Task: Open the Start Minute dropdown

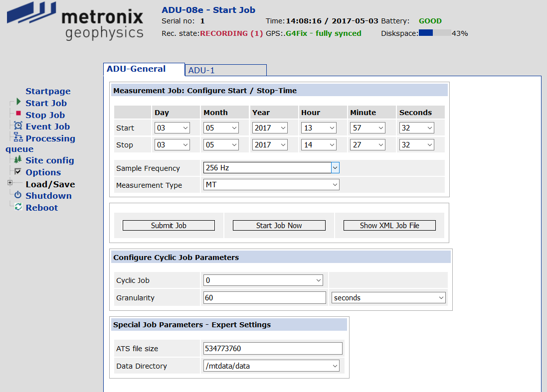Action: [x=367, y=128]
